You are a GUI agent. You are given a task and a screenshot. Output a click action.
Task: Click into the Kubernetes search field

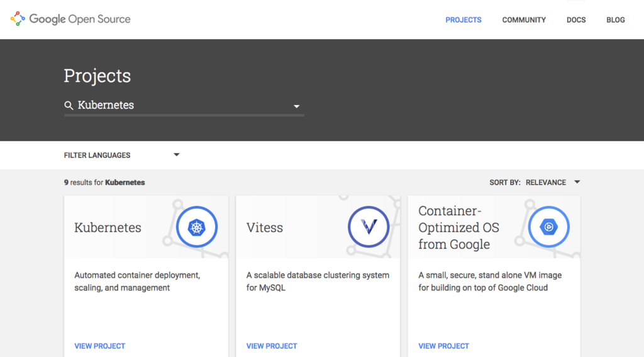click(x=184, y=105)
